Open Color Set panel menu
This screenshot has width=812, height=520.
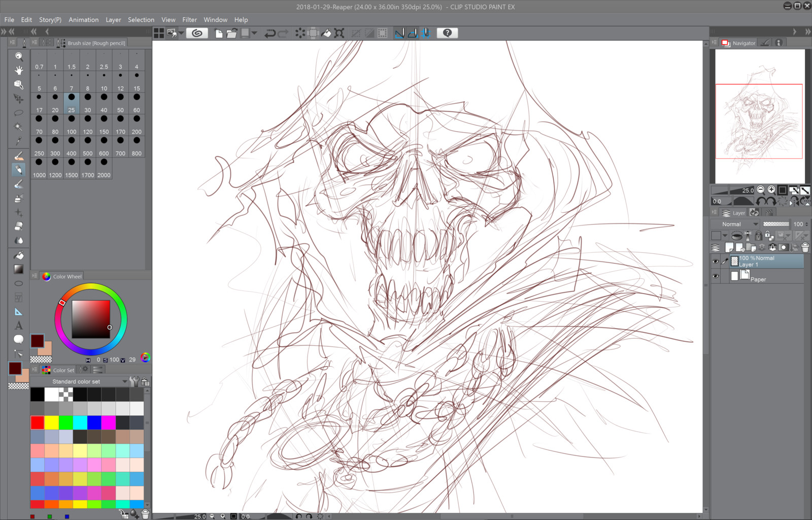(35, 370)
